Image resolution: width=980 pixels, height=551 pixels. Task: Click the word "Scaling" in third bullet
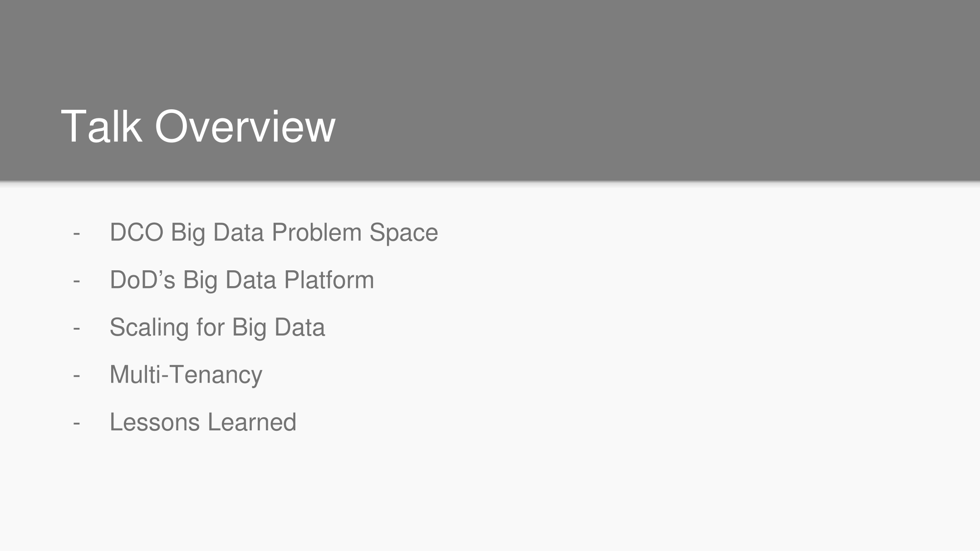coord(149,327)
